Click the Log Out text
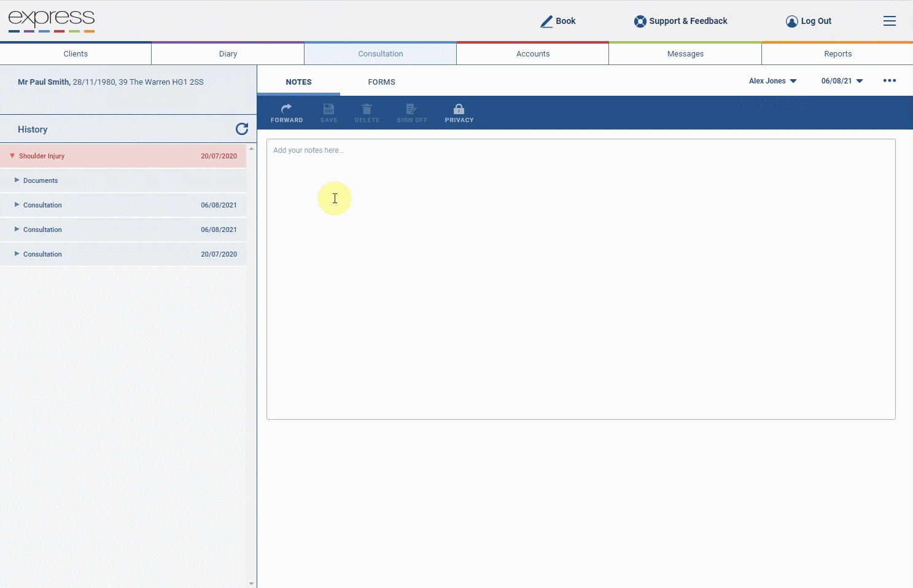The width and height of the screenshot is (913, 588). point(816,21)
